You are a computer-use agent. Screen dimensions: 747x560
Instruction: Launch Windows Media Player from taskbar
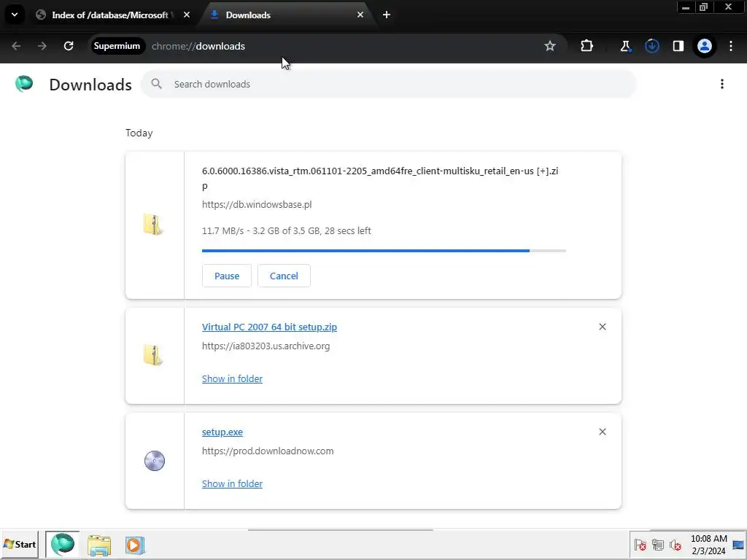[x=135, y=545]
